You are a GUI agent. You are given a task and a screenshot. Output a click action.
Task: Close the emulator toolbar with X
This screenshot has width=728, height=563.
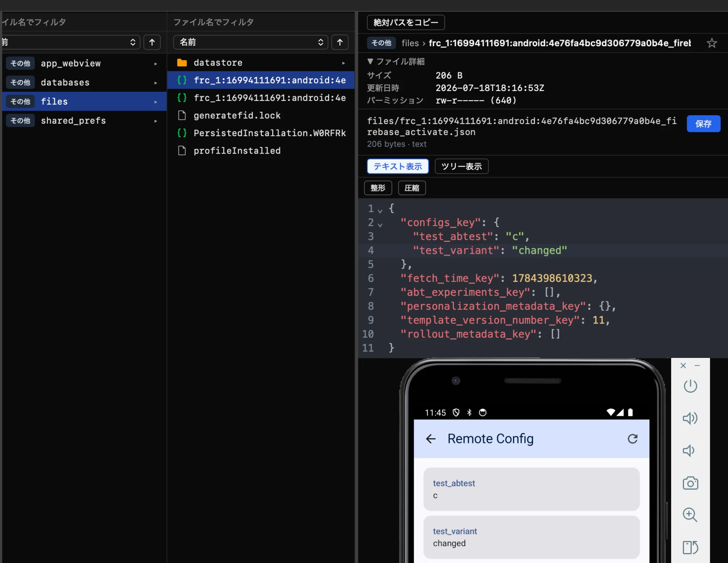coord(683,365)
